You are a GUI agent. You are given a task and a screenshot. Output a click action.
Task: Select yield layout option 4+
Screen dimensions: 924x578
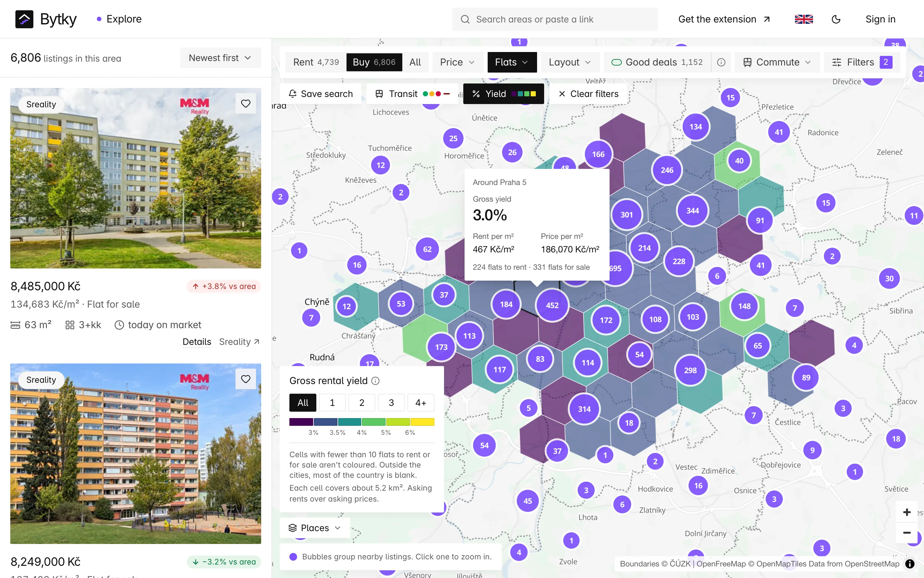(421, 403)
